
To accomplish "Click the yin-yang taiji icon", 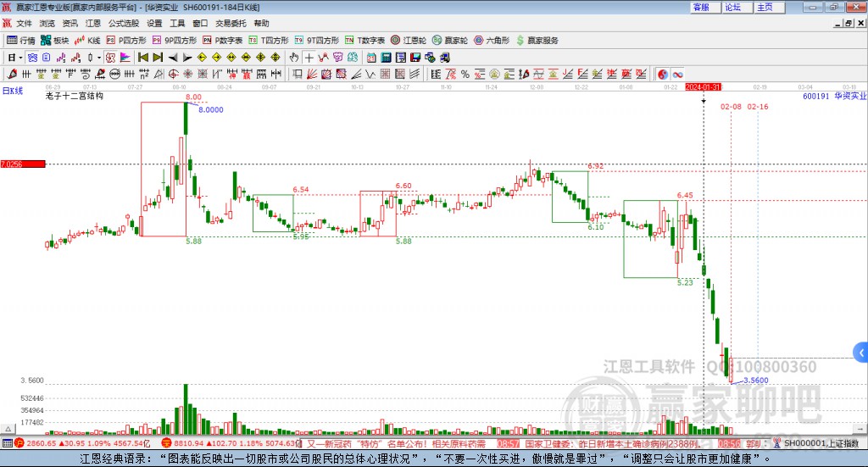I will pos(663,74).
